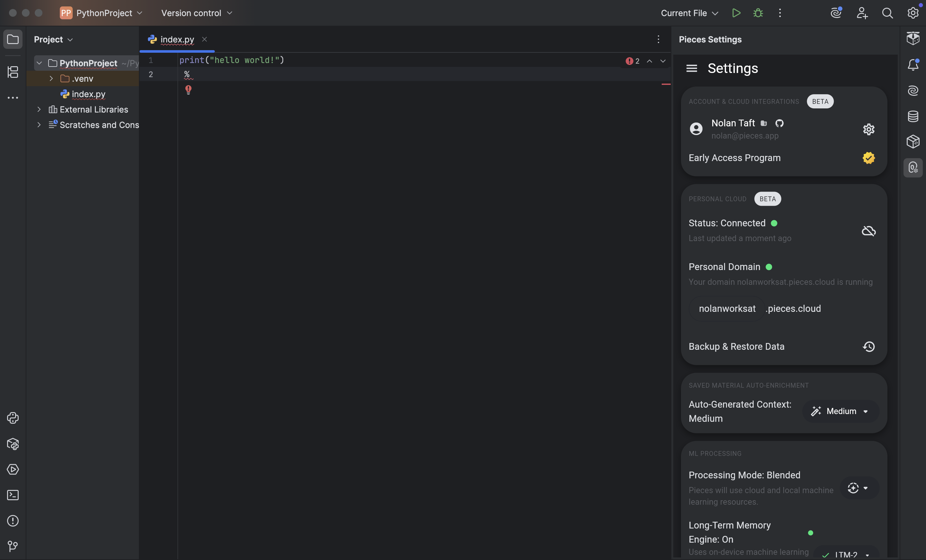Expand Scratches and Consoles node
Image resolution: width=926 pixels, height=560 pixels.
point(39,125)
